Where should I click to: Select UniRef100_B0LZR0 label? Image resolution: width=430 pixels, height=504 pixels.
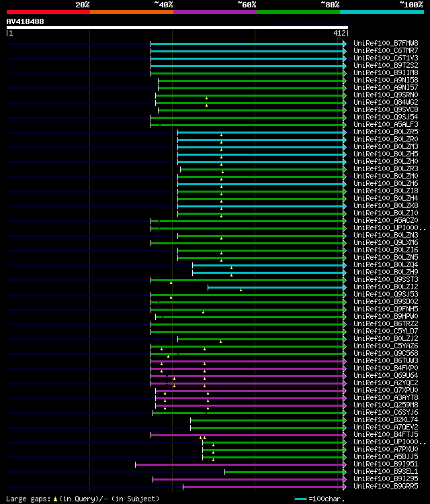pos(386,139)
